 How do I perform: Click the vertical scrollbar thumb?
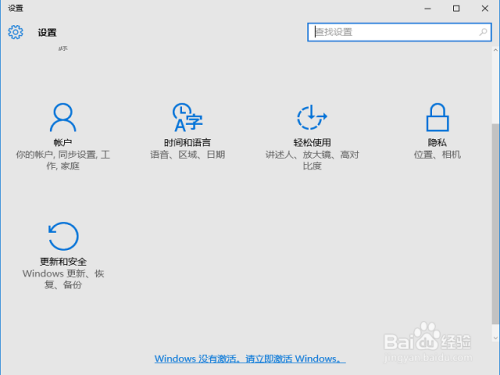coord(495,223)
